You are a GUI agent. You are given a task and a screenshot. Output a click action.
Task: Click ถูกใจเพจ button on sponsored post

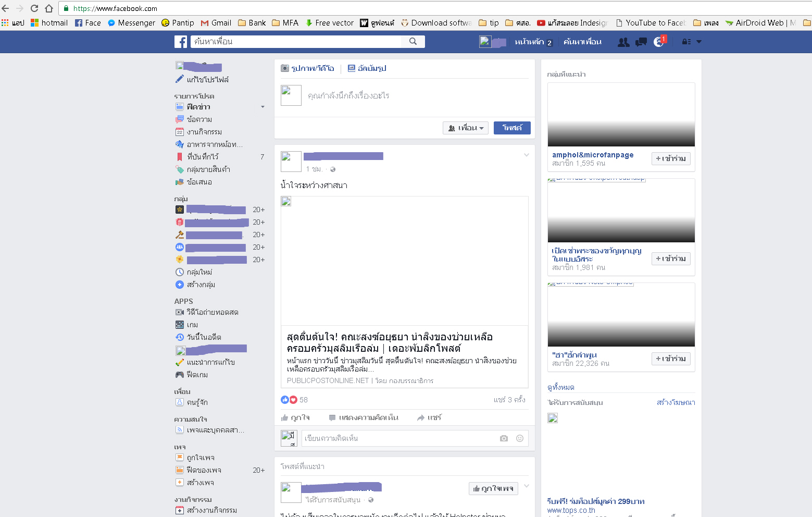(493, 488)
